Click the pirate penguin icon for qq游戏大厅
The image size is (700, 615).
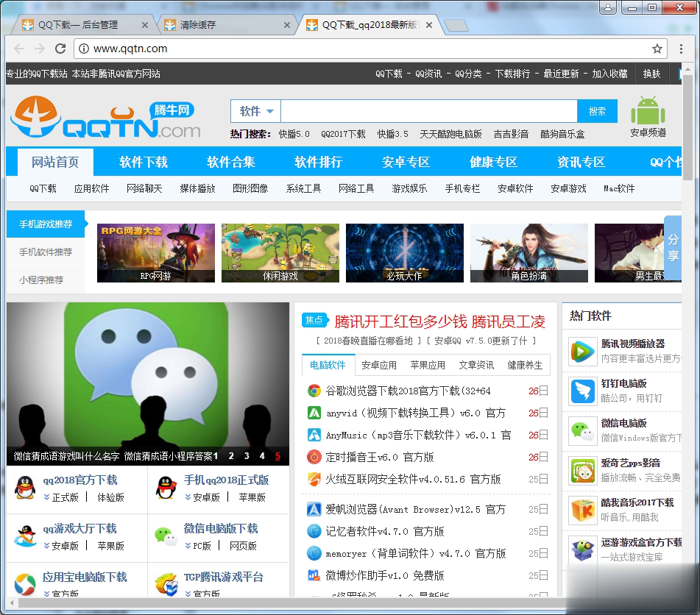pyautogui.click(x=25, y=536)
